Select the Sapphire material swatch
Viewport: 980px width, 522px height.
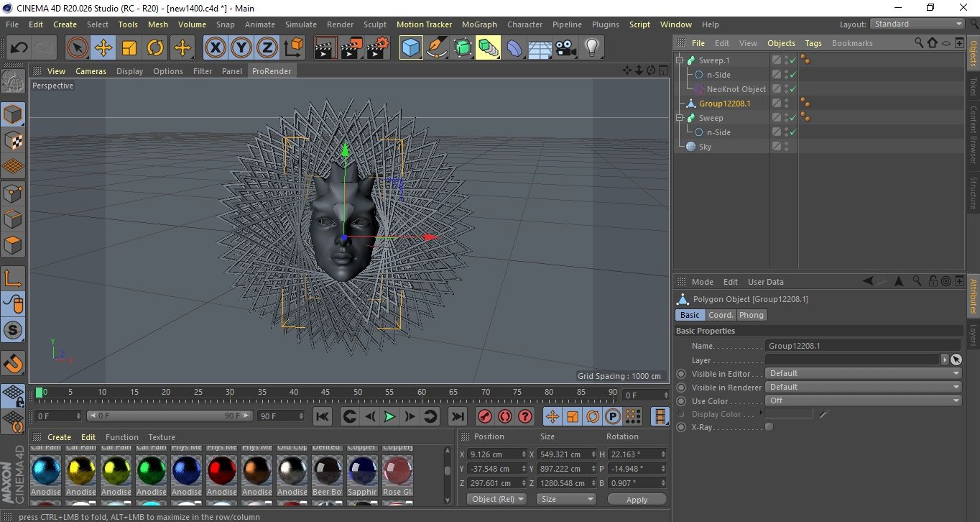[362, 471]
